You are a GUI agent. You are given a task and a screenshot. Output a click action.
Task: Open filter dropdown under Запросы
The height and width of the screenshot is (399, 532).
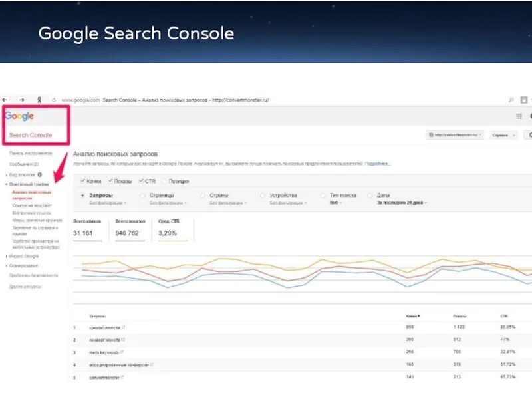[108, 203]
